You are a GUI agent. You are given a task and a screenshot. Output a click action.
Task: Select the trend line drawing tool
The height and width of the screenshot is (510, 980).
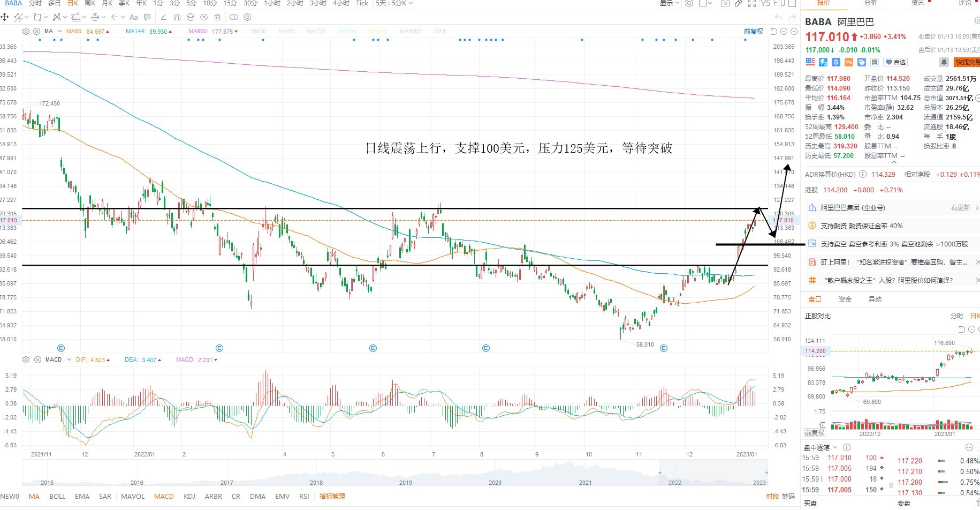pos(18,17)
